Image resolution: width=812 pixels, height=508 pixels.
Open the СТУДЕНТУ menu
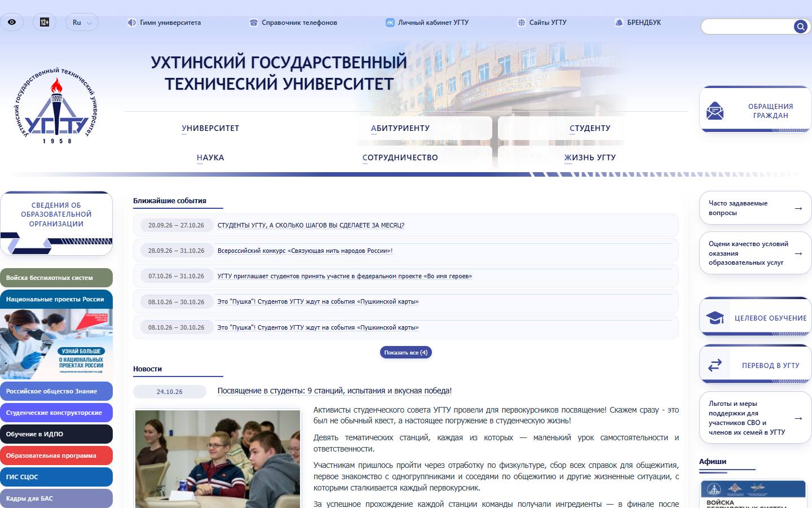(590, 128)
